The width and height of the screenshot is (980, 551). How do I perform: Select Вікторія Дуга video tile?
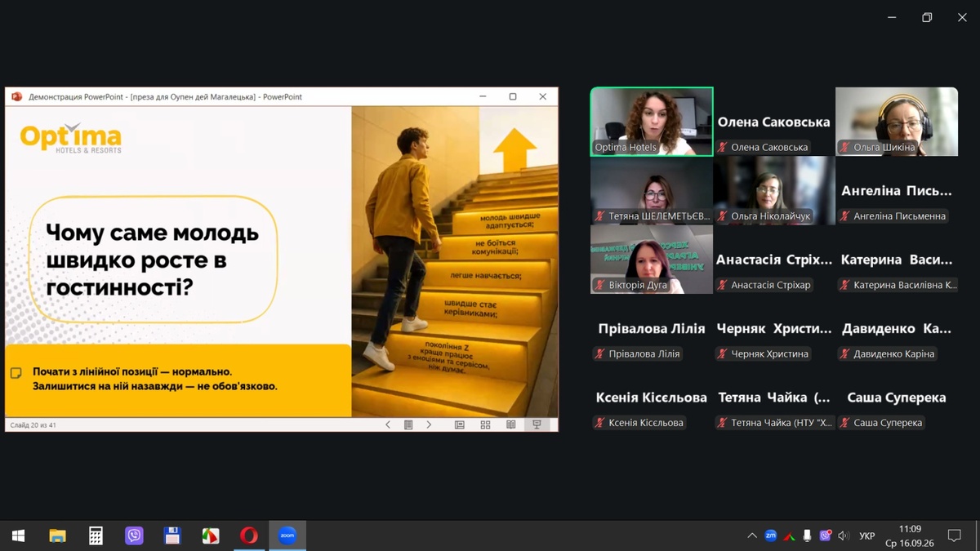click(x=652, y=260)
